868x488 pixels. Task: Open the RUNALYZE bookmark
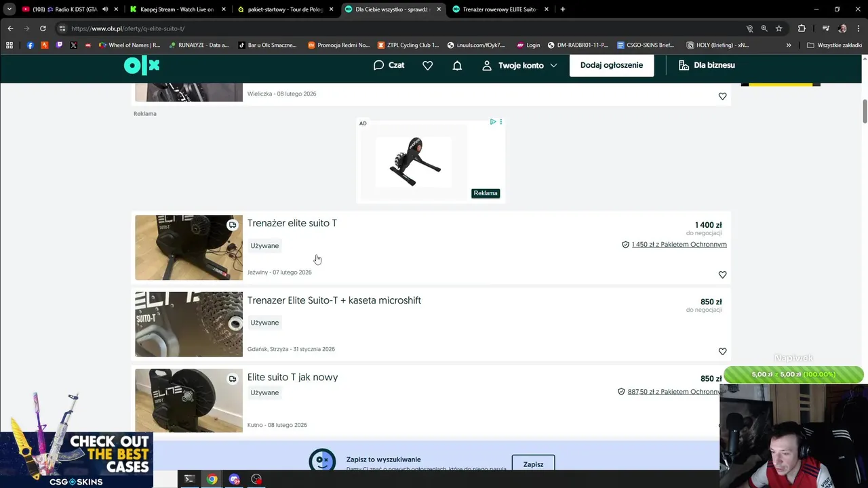pos(199,45)
